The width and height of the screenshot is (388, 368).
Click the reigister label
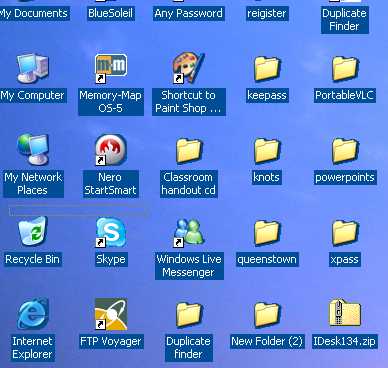click(x=267, y=13)
